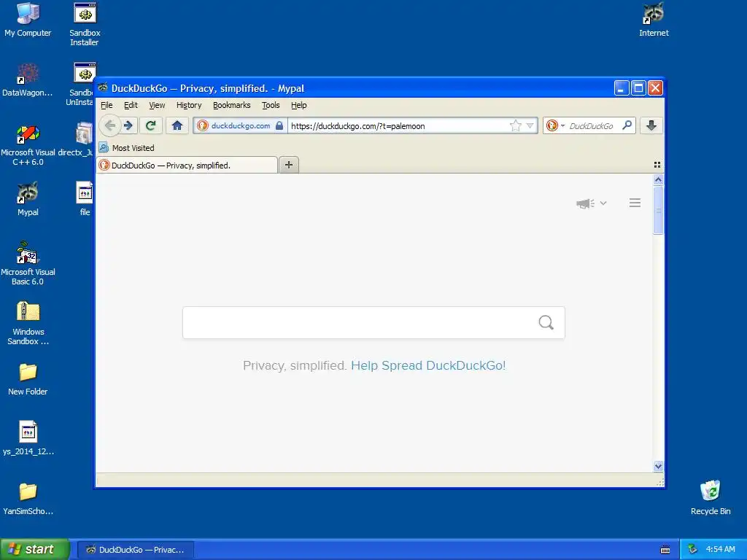747x560 pixels.
Task: Click the URL address field
Action: pos(398,125)
